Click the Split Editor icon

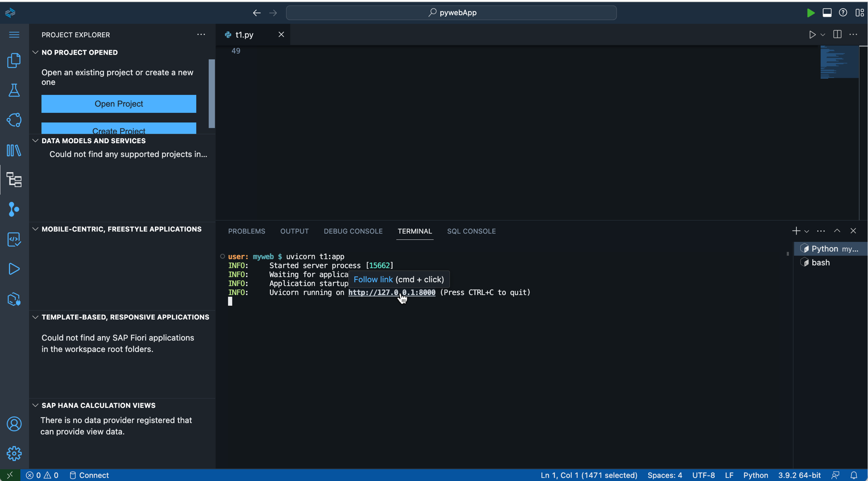837,34
